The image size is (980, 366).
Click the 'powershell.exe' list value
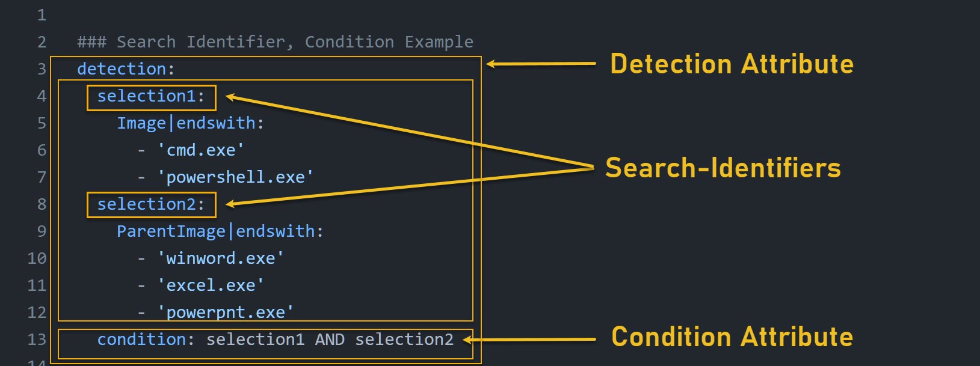click(235, 177)
